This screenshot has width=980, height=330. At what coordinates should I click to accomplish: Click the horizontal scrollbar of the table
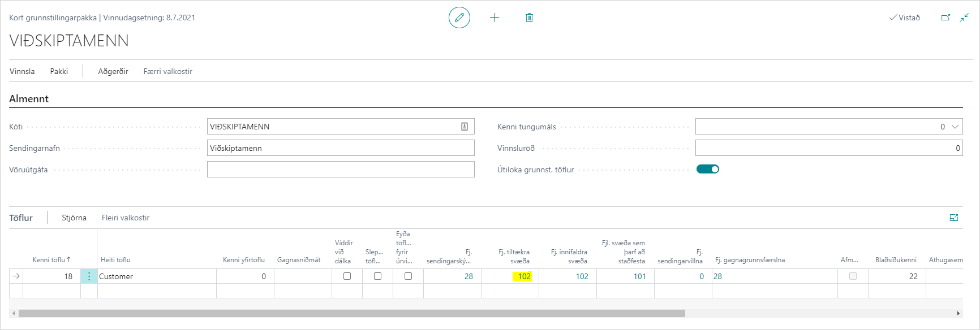click(x=351, y=313)
